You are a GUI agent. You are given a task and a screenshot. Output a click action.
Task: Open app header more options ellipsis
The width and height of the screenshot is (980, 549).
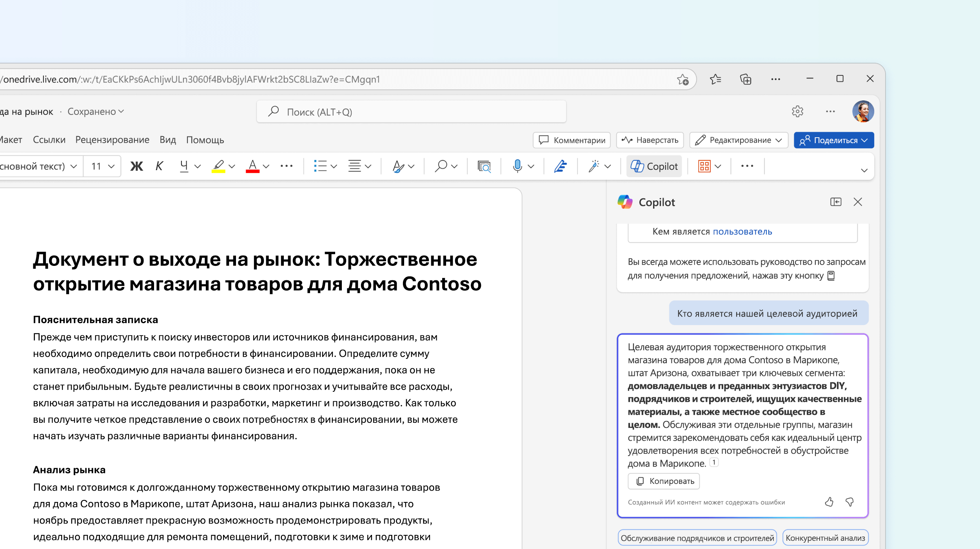click(x=830, y=111)
